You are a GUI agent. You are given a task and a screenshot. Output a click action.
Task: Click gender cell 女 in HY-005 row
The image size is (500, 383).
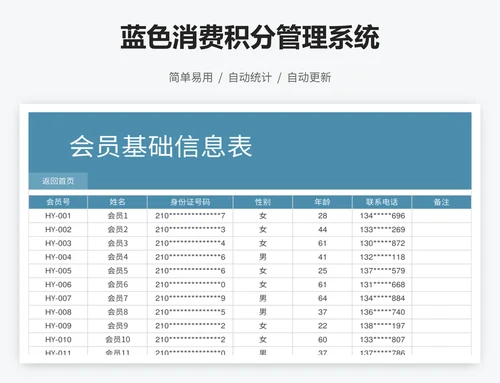coord(263,271)
